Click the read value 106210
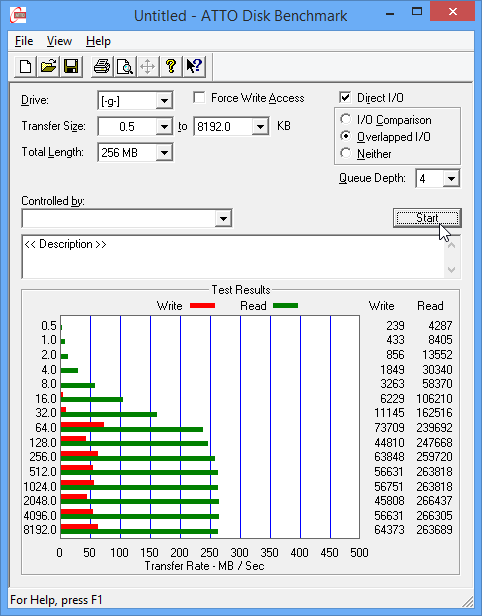Image resolution: width=482 pixels, height=616 pixels. [x=434, y=398]
